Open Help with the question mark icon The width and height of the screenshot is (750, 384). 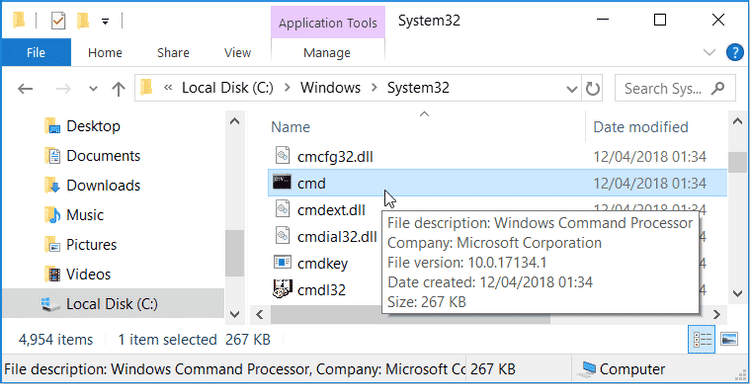[x=734, y=52]
